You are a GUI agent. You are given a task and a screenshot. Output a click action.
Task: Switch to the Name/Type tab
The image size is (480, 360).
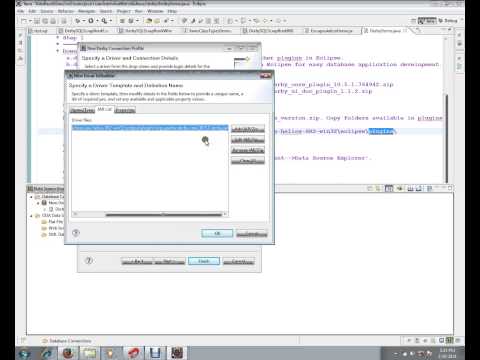point(82,110)
